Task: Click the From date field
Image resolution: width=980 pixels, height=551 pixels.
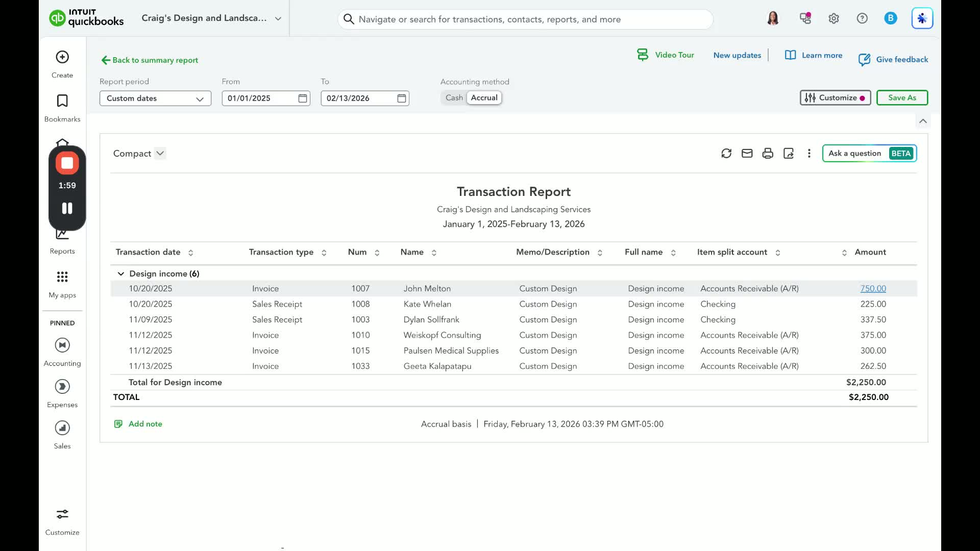Action: click(x=260, y=98)
